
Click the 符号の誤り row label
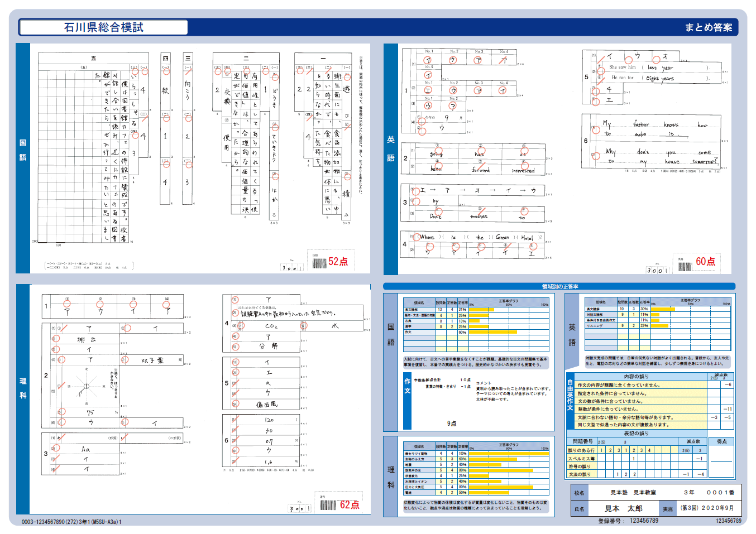point(582,466)
